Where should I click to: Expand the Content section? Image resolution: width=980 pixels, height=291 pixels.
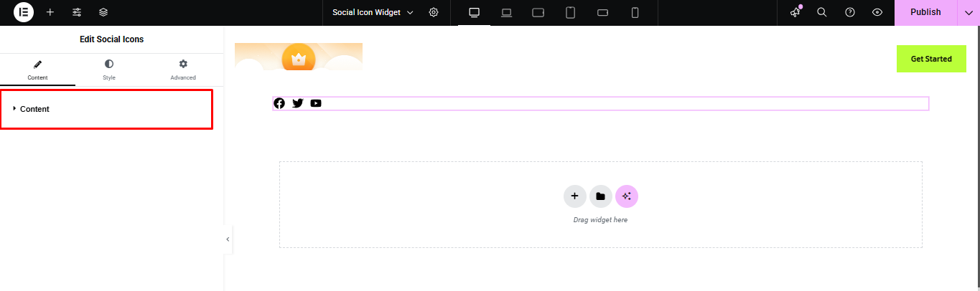coord(106,109)
